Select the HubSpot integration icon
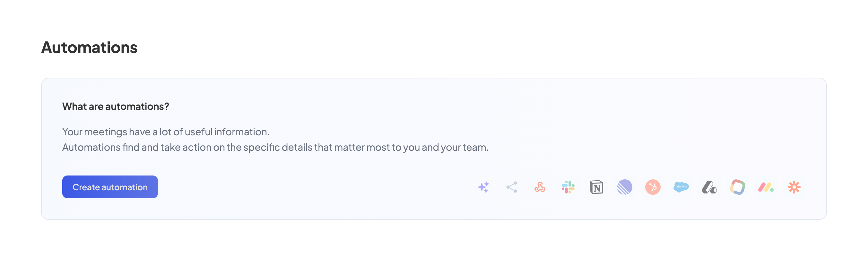 [x=653, y=187]
